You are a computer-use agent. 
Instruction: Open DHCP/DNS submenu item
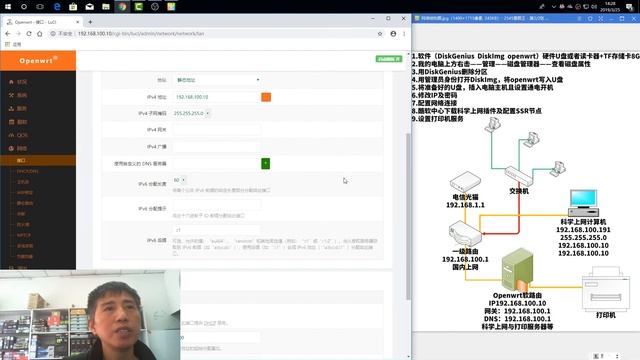point(27,171)
